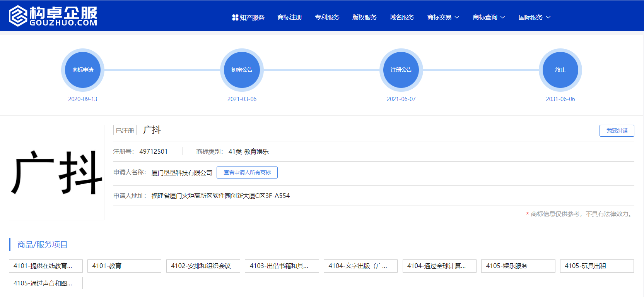
Task: Open 域名服务 navigation item
Action: coord(402,17)
